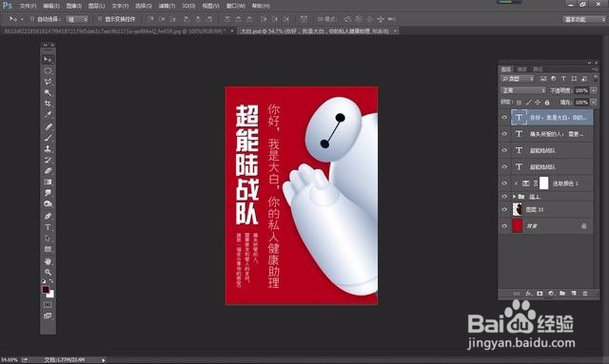Image resolution: width=609 pixels, height=364 pixels.
Task: Select the Gradient tool
Action: (48, 182)
